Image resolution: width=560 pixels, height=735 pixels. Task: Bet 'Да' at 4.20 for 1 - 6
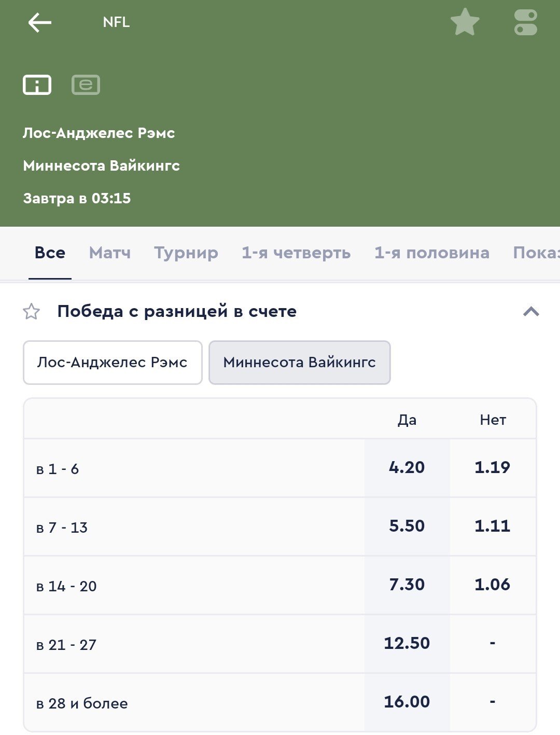(x=407, y=468)
